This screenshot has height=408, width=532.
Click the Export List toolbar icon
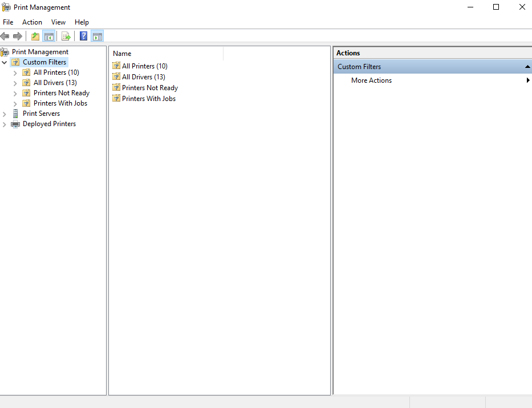coord(66,36)
